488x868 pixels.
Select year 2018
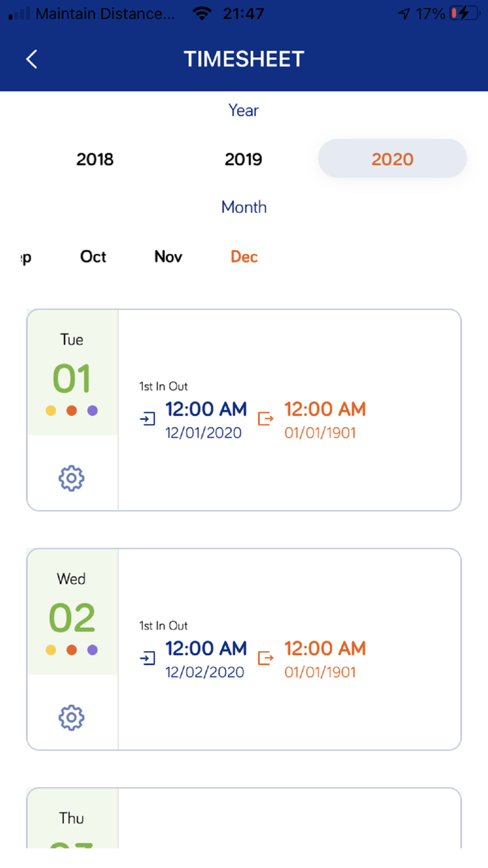(95, 159)
